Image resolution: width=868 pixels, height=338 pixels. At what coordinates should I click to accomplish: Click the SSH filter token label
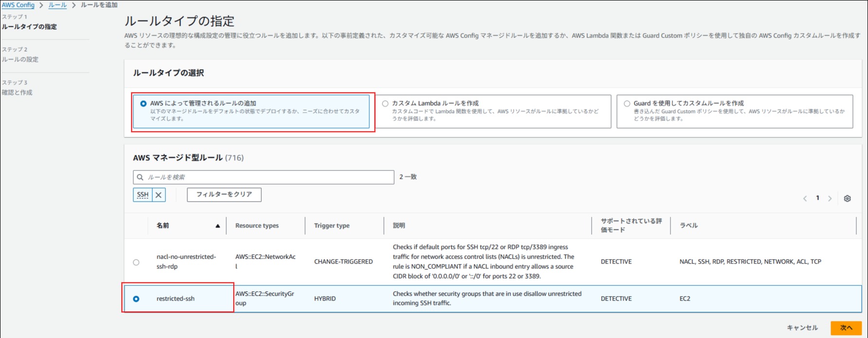143,195
